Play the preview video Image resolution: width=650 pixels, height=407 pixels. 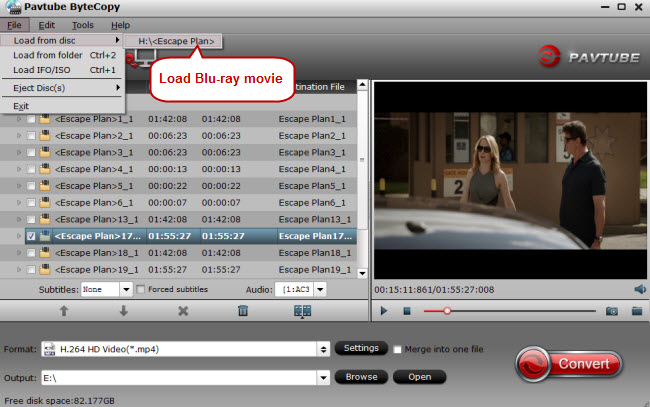[x=384, y=310]
